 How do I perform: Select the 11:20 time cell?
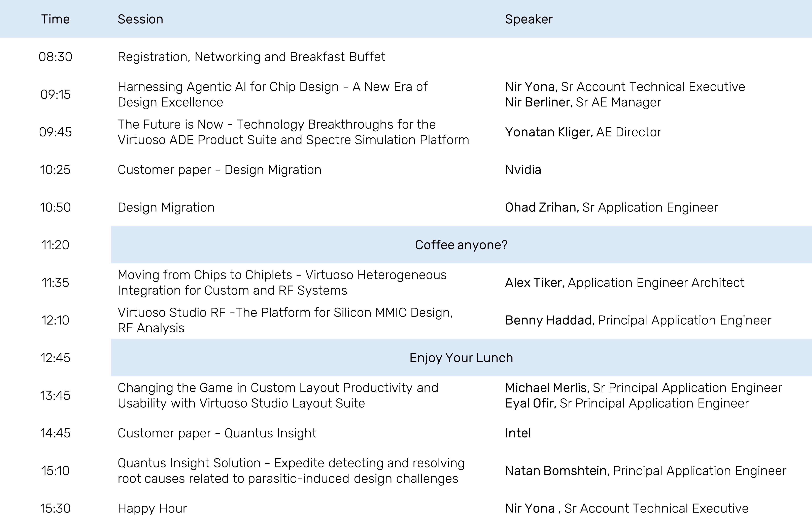tap(55, 245)
